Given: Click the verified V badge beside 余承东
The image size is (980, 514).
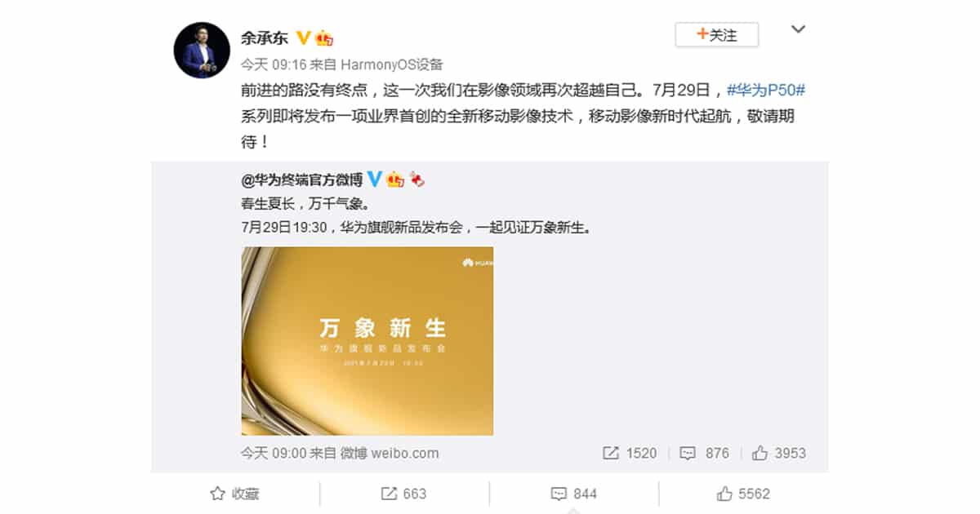Looking at the screenshot, I should 302,38.
